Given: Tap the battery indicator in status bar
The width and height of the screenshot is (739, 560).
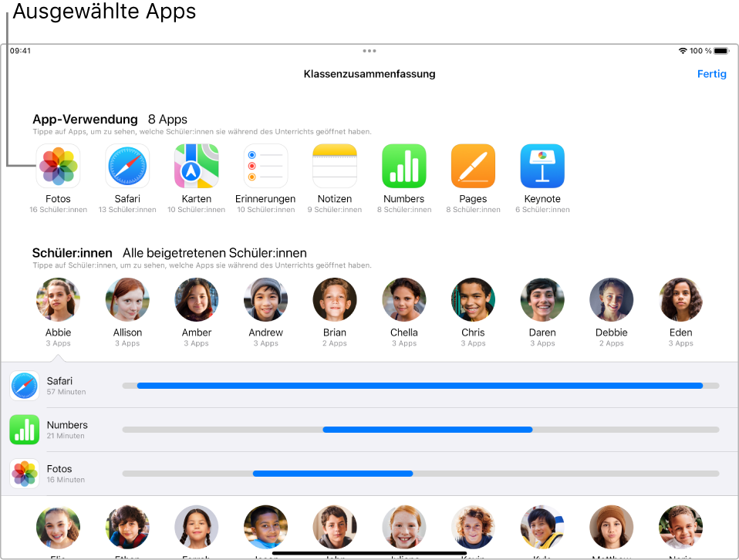Looking at the screenshot, I should tap(721, 51).
